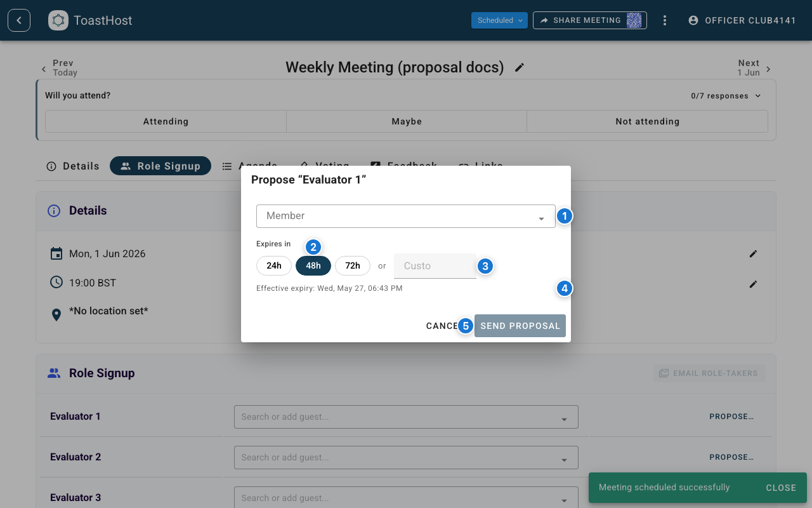Screen dimensions: 812x508
Task: Edit the meeting time pencil icon
Action: (x=753, y=284)
